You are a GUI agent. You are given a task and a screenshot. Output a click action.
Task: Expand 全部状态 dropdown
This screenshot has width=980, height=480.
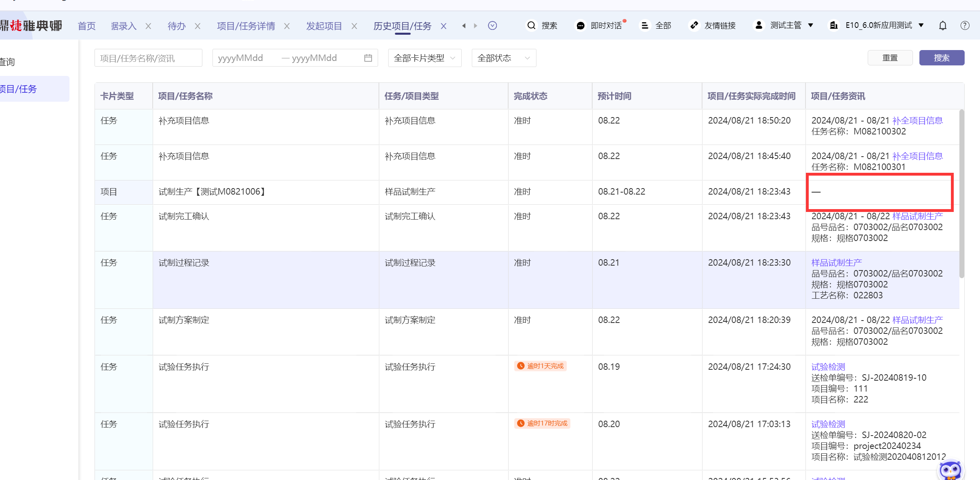pyautogui.click(x=504, y=58)
